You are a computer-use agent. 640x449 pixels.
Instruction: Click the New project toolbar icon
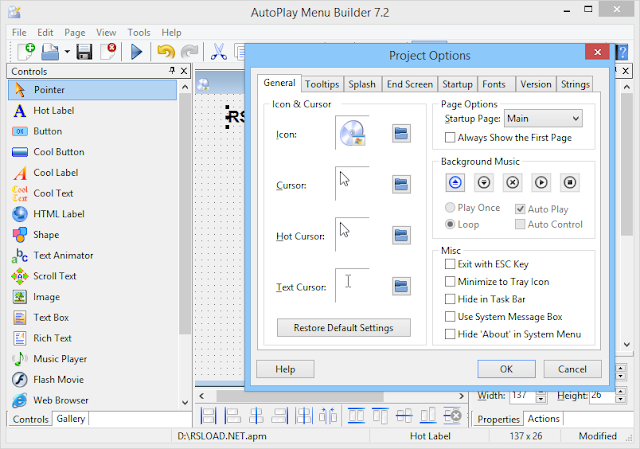(25, 52)
